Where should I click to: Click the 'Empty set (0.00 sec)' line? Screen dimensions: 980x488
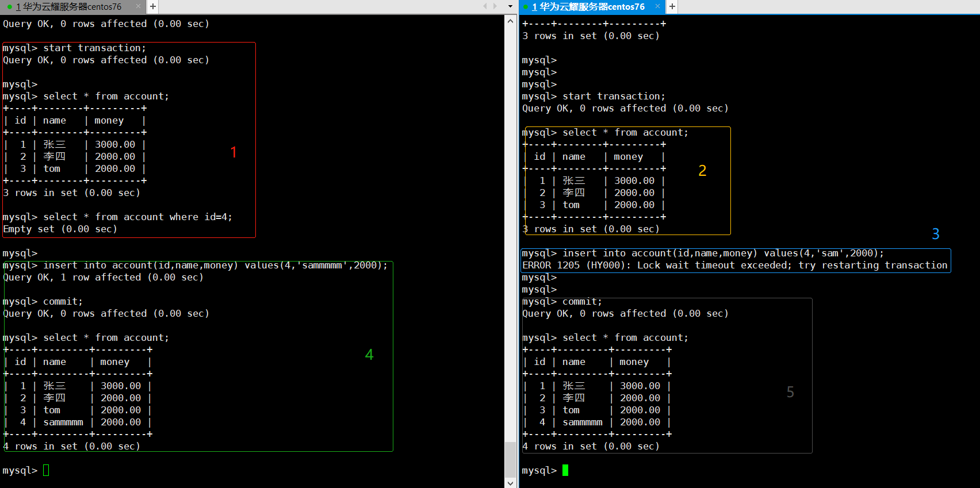tap(60, 229)
